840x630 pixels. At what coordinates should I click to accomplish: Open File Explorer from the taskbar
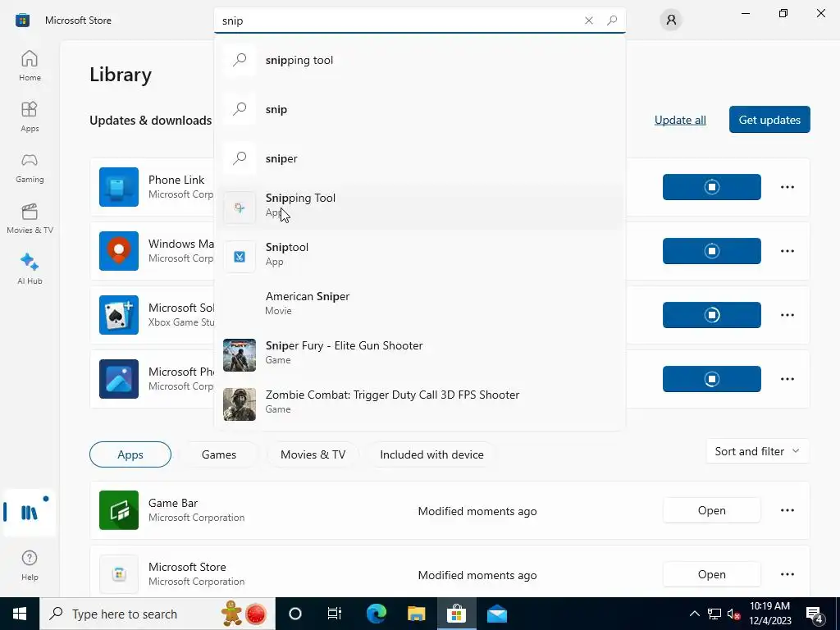coord(416,614)
